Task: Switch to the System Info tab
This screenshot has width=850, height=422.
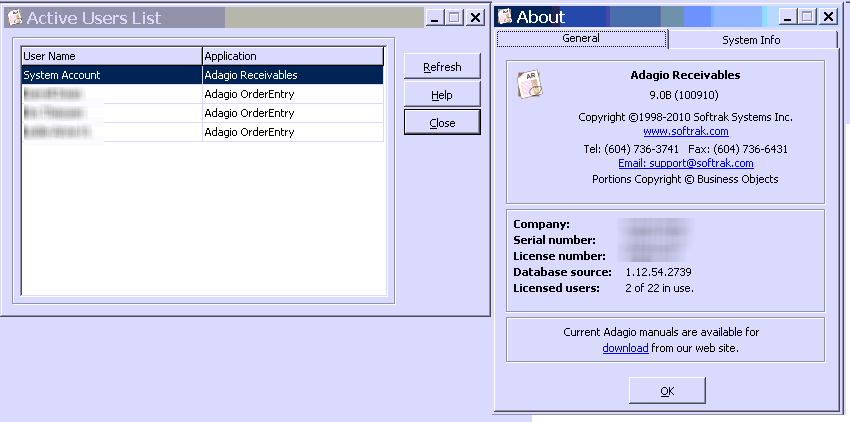Action: coord(751,40)
